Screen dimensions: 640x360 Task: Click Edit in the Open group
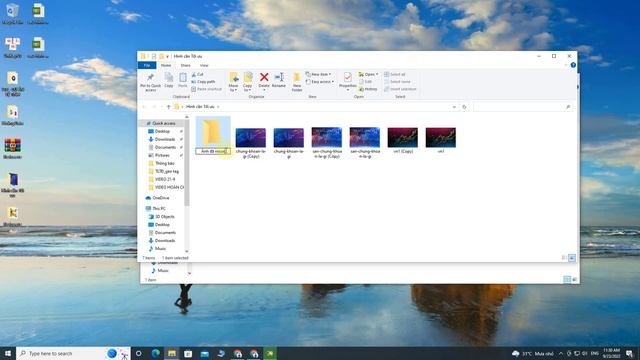(x=365, y=82)
